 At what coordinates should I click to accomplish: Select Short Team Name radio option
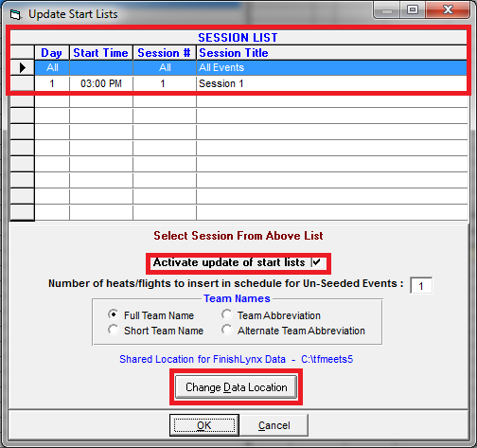(x=113, y=330)
